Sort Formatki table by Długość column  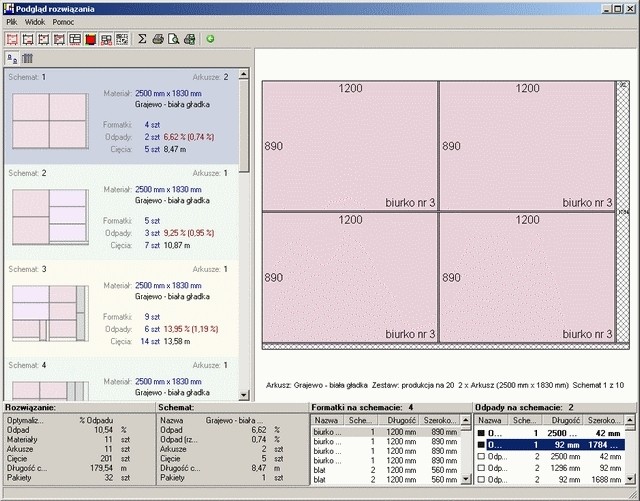[398, 420]
